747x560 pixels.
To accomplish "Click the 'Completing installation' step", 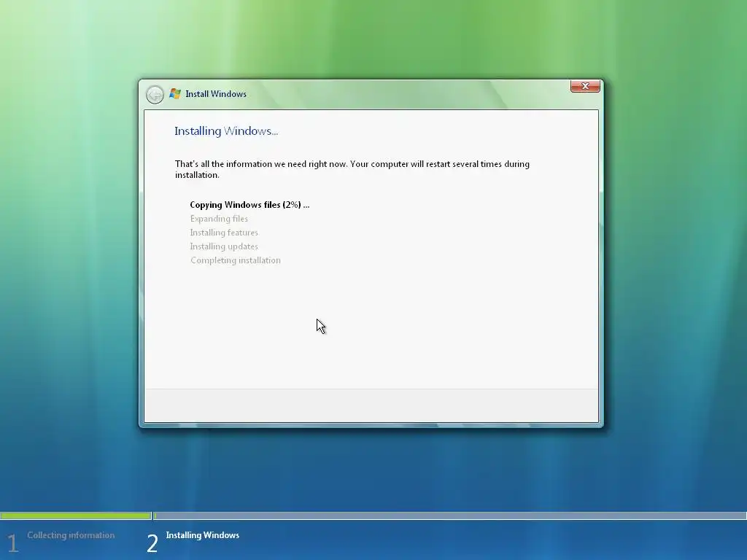I will pos(236,260).
